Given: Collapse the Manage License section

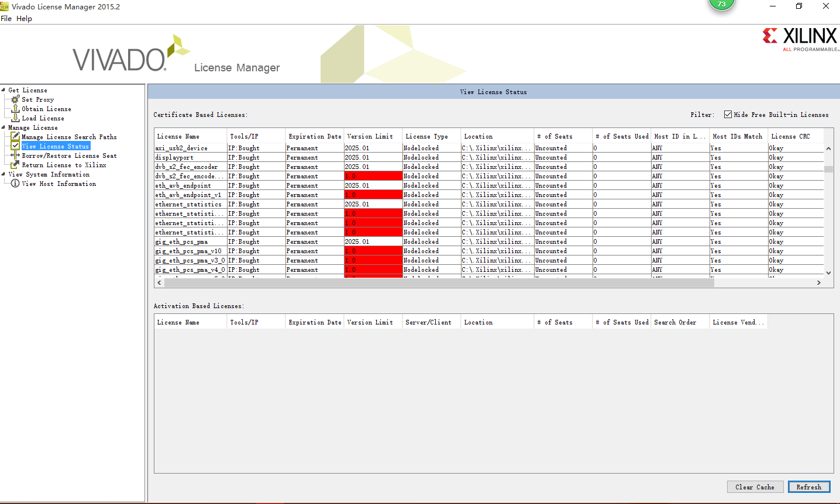Looking at the screenshot, I should pos(4,127).
